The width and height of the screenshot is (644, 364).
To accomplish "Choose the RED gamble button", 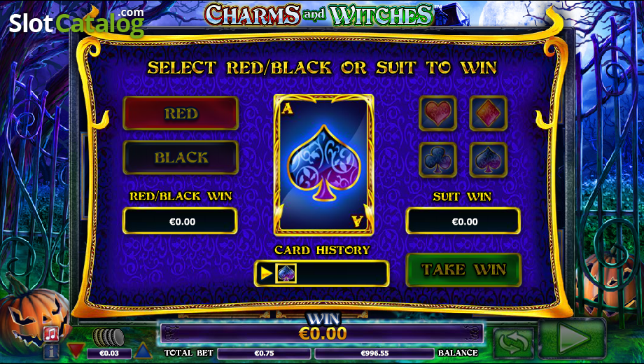I will pos(181,113).
